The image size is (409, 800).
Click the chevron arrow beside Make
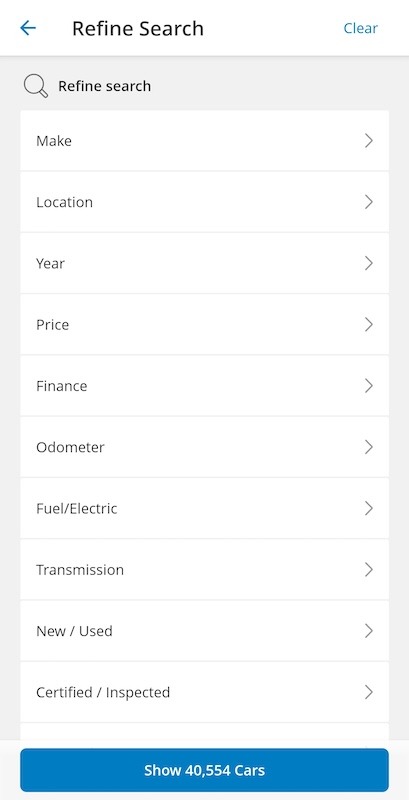[369, 141]
